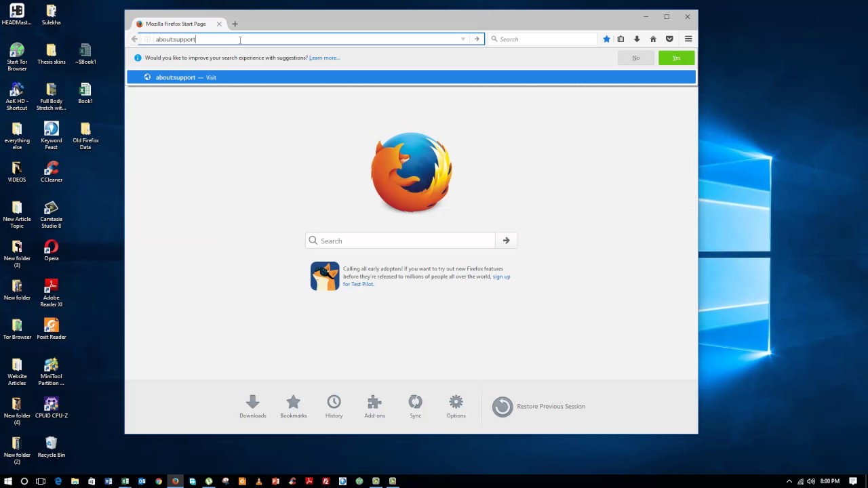Select the Keyword Feast desktop icon
This screenshot has width=868, height=488.
pyautogui.click(x=52, y=136)
